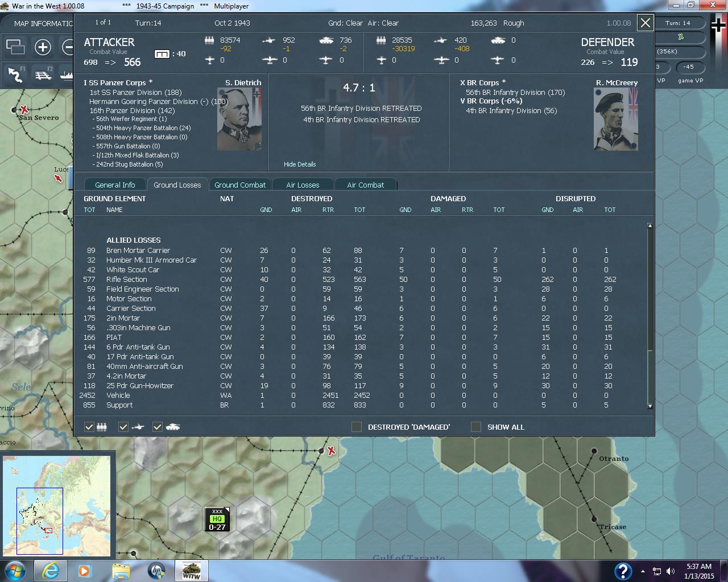Click the map layers overlapping-windows icon
Screen dimensions: 728x582
(15, 47)
